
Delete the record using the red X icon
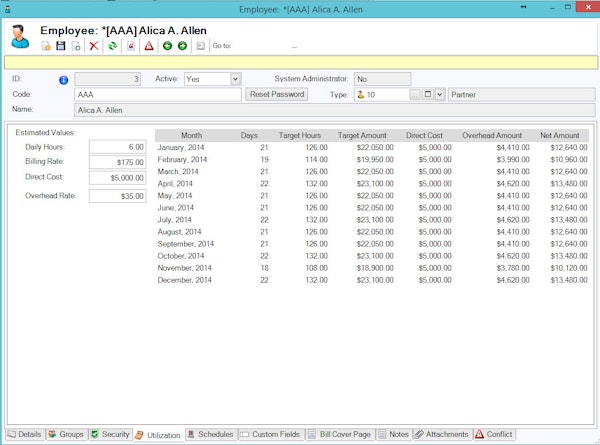tap(94, 46)
